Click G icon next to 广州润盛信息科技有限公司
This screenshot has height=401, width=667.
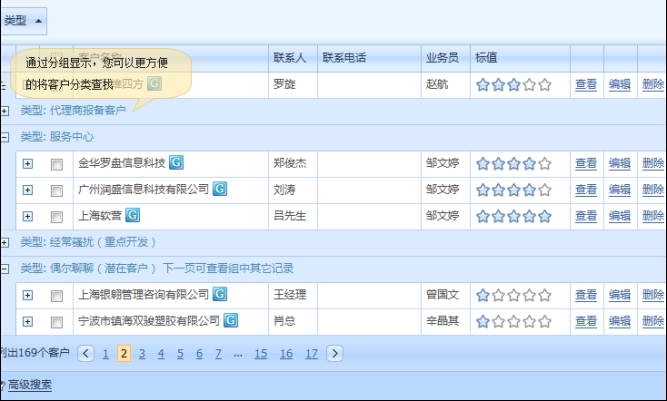pos(219,188)
